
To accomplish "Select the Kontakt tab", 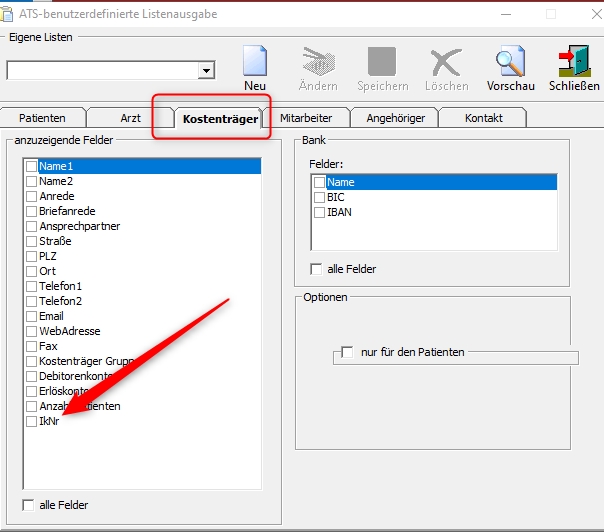I will click(484, 118).
